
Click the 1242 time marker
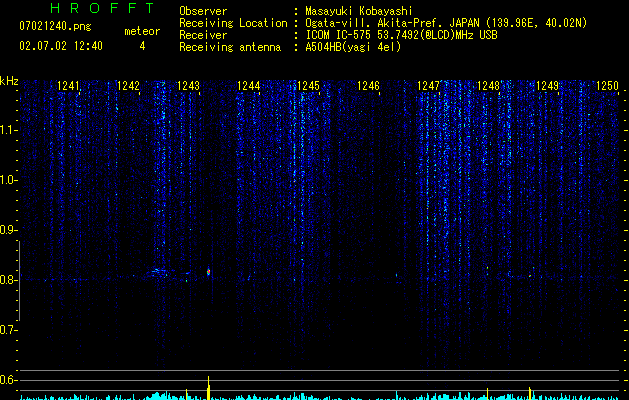point(128,85)
